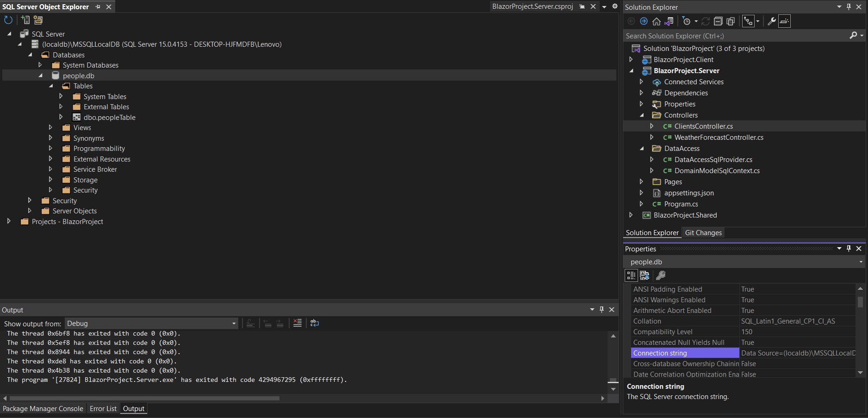
Task: Click the search magnifier in Solution Explorer
Action: (x=853, y=36)
